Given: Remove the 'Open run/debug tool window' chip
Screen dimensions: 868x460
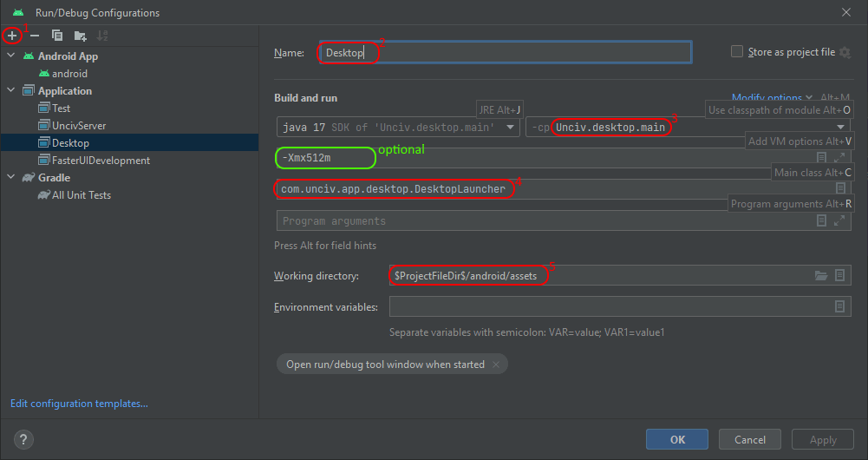Looking at the screenshot, I should 496,365.
